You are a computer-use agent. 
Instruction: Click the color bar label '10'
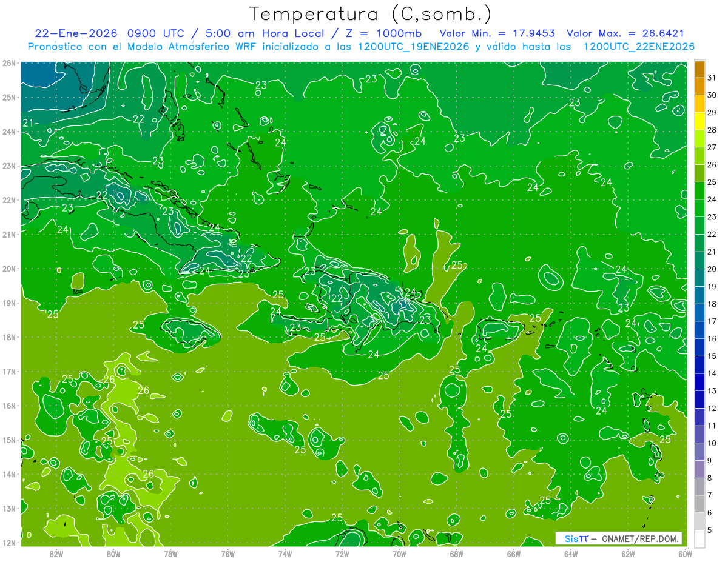click(712, 443)
